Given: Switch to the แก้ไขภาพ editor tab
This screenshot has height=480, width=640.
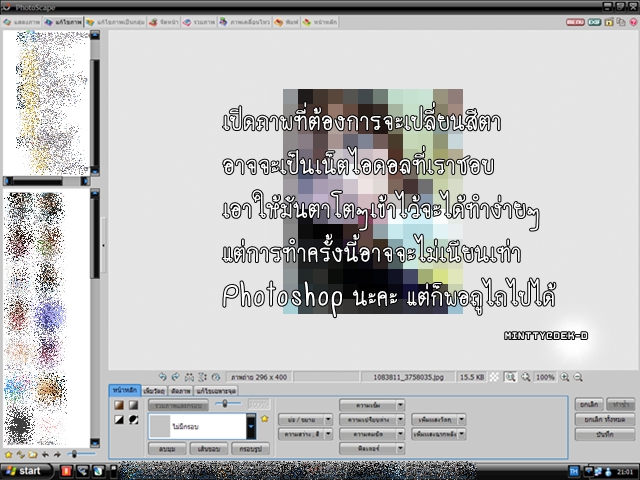Looking at the screenshot, I should 63,22.
